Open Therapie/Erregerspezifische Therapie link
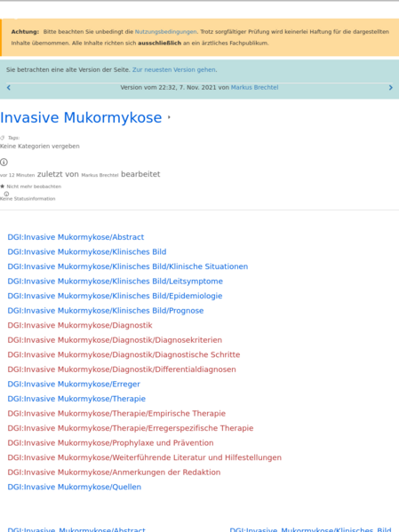Screen dimensions: 399x532 pyautogui.click(x=131, y=428)
